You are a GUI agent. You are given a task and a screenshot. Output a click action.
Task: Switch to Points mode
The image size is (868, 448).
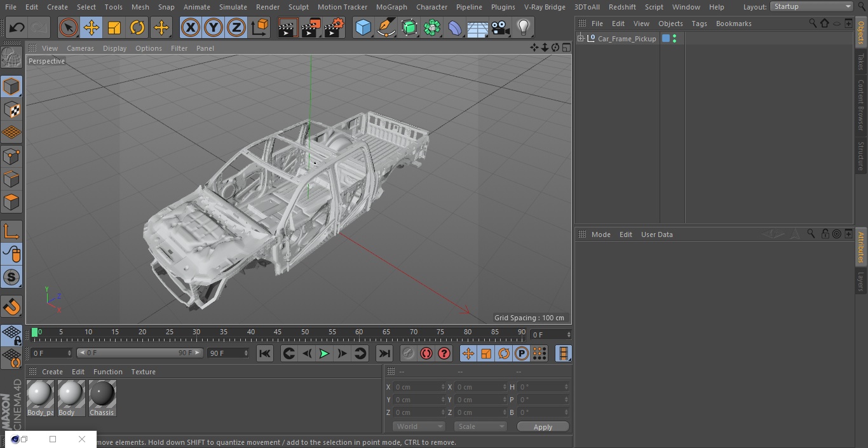coord(11,156)
